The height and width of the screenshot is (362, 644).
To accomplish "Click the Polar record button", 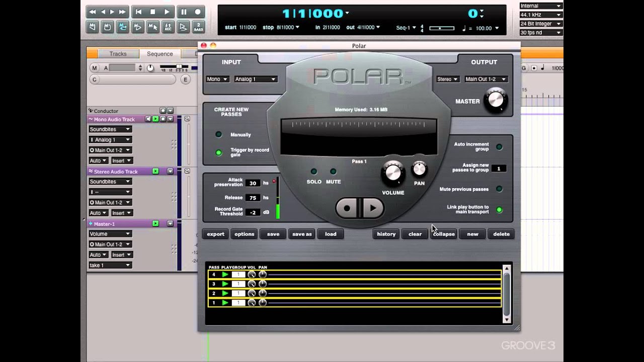I will [x=348, y=208].
